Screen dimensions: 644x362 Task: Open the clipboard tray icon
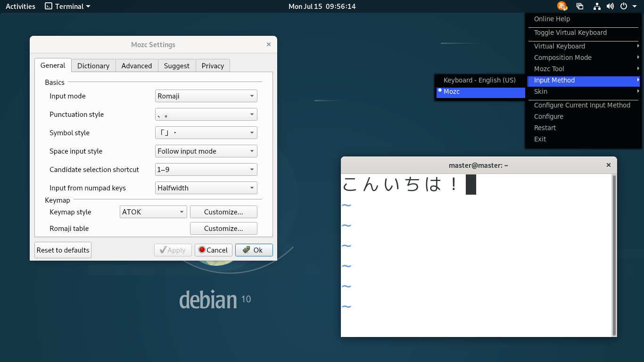pos(580,7)
